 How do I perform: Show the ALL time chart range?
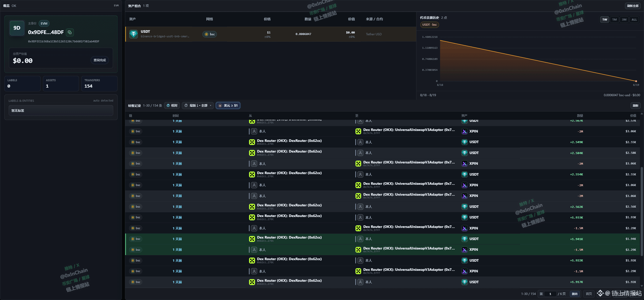pyautogui.click(x=634, y=20)
